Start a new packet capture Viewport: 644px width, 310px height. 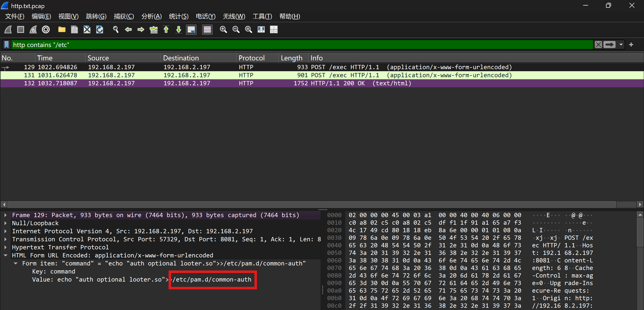[x=8, y=30]
